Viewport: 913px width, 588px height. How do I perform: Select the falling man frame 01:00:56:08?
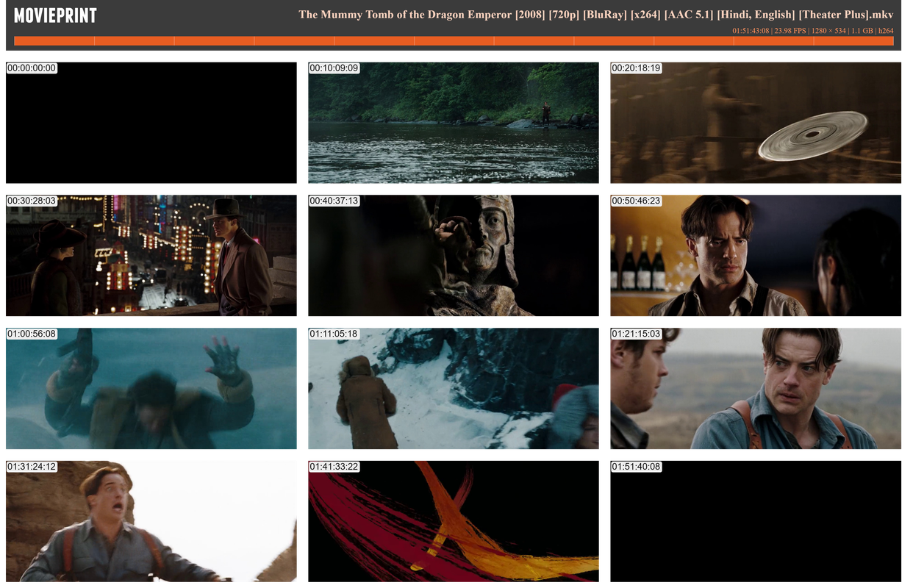click(x=151, y=389)
